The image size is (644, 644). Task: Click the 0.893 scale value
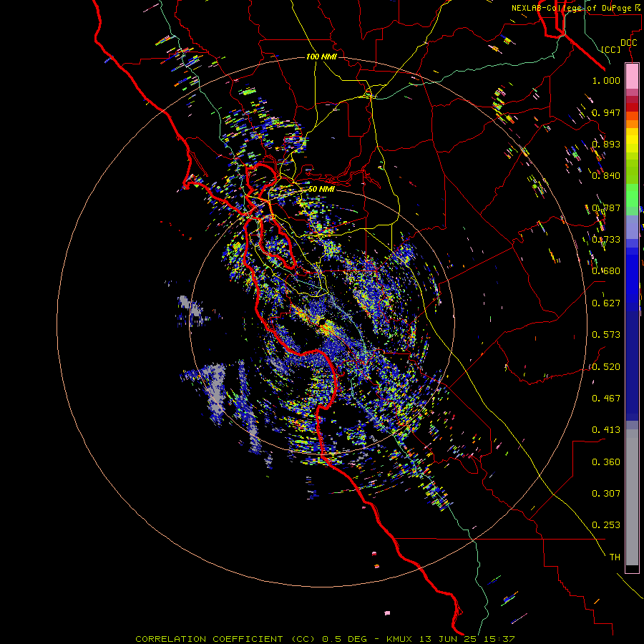606,144
